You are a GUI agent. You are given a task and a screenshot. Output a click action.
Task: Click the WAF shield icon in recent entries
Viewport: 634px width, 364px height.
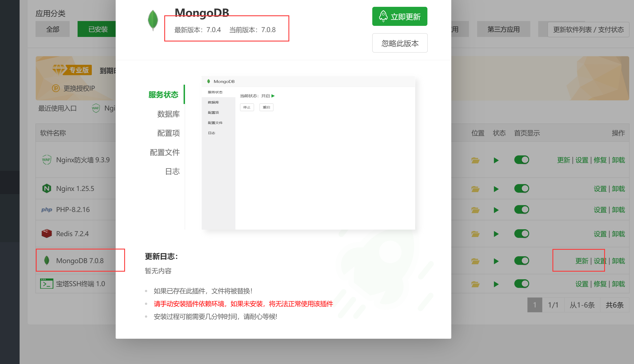click(x=96, y=108)
